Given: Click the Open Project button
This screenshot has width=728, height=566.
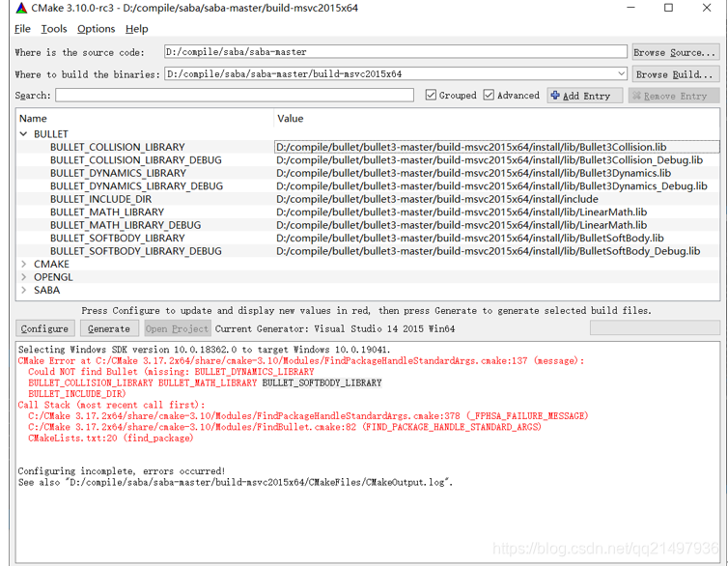Looking at the screenshot, I should [x=177, y=328].
